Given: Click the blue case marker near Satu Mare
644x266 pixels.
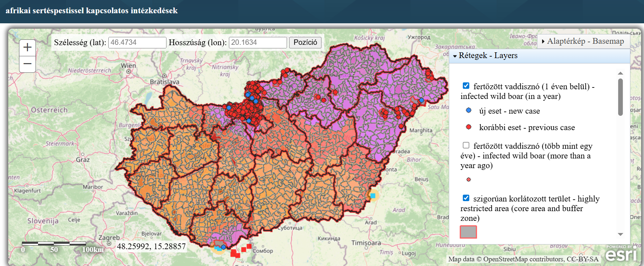Looking at the screenshot, I should (422, 100).
